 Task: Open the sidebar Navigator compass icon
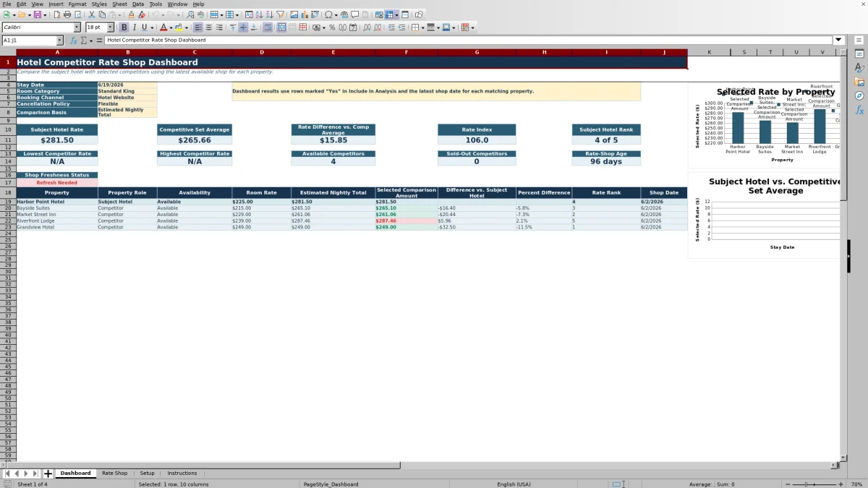859,95
